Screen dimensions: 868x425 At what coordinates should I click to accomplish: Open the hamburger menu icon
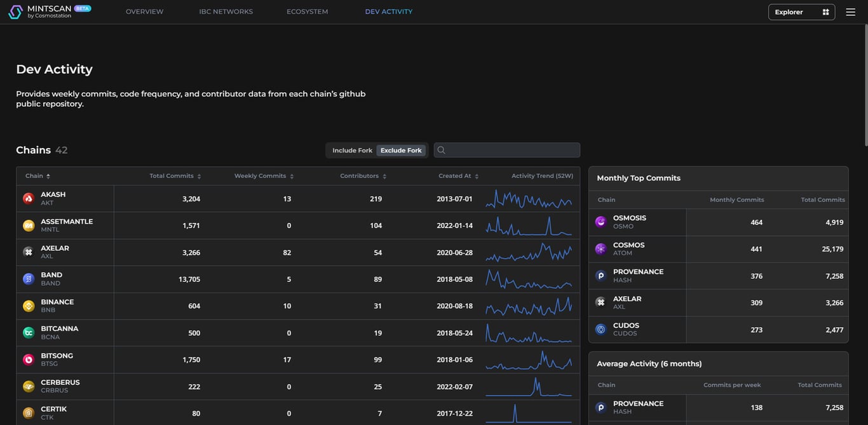pyautogui.click(x=850, y=12)
